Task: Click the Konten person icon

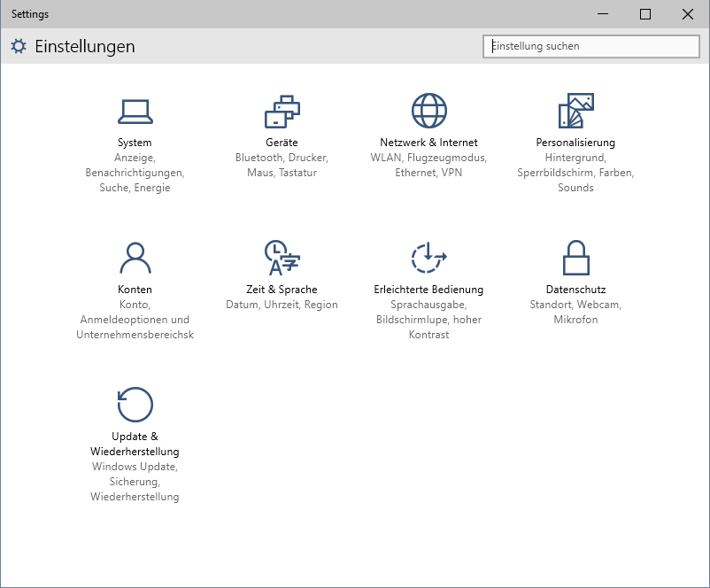Action: pyautogui.click(x=135, y=258)
